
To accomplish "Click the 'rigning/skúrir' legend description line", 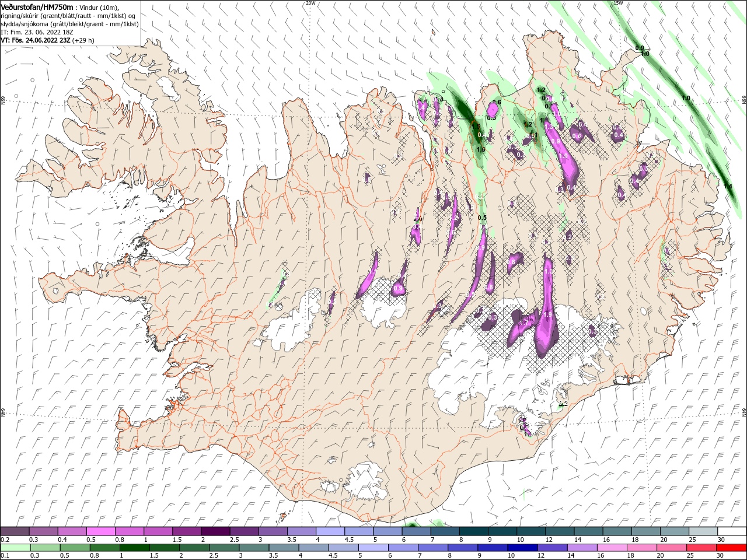I will 68,16.
